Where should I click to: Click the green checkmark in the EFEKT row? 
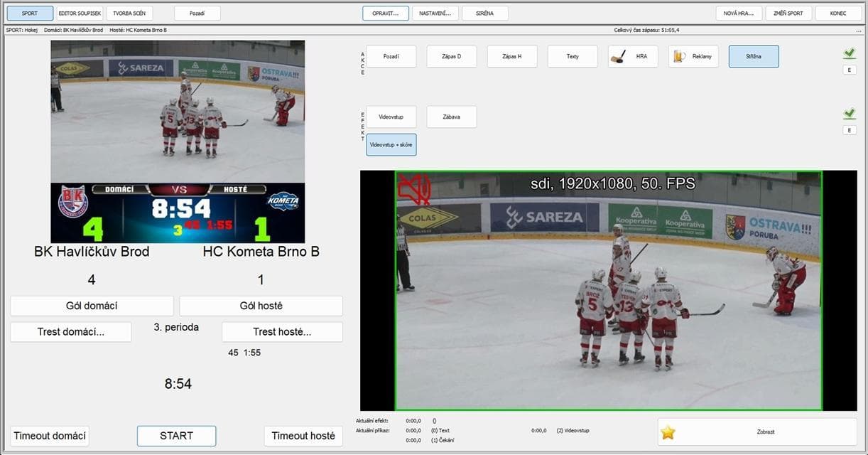[x=849, y=114]
